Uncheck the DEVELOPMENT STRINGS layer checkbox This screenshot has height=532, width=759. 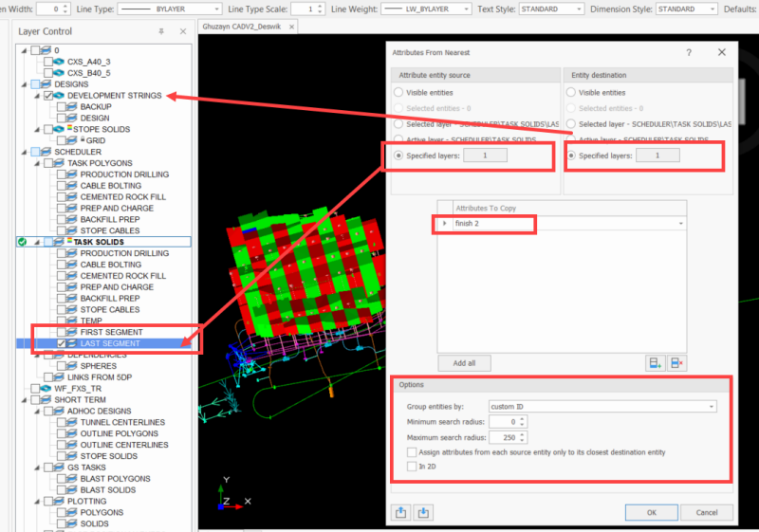point(47,96)
